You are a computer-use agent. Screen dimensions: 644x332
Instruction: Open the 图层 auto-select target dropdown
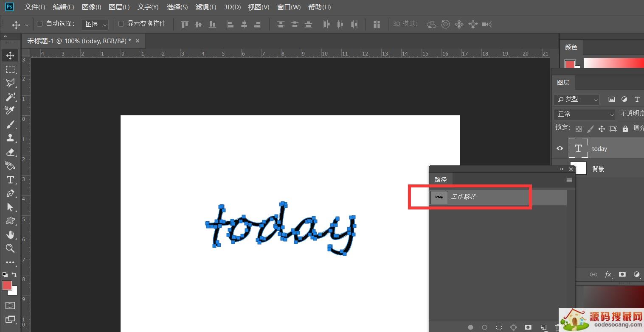click(95, 25)
